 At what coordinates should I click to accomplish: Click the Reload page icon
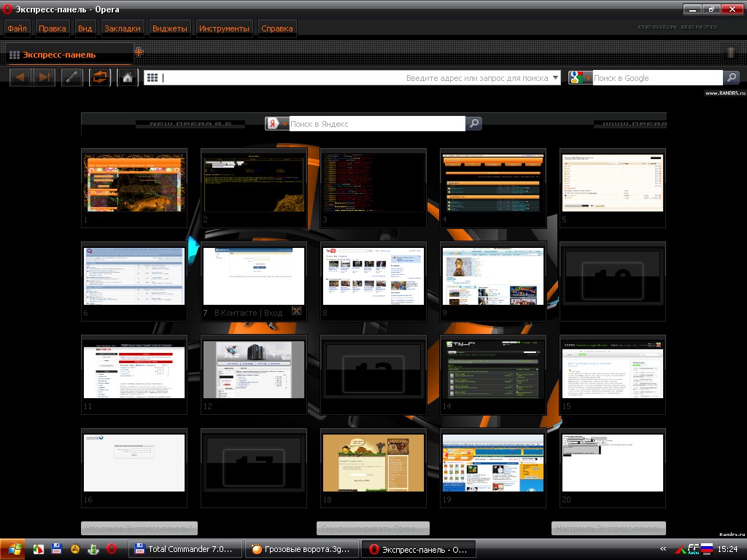100,78
